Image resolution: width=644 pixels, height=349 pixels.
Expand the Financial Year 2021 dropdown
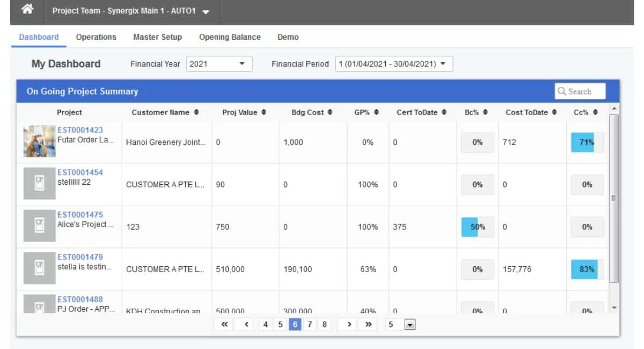point(219,63)
